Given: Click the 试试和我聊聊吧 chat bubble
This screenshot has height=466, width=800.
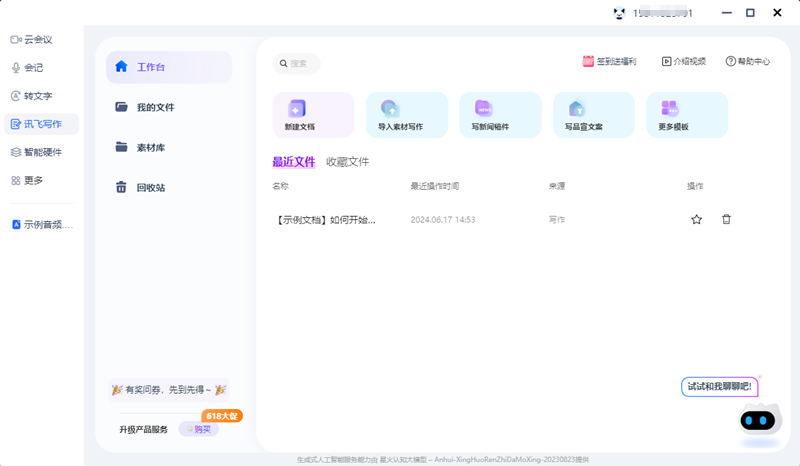Looking at the screenshot, I should pyautogui.click(x=719, y=386).
